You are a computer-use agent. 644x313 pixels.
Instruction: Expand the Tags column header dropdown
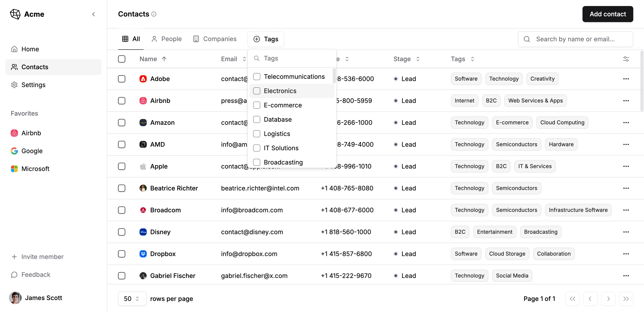[x=473, y=59]
